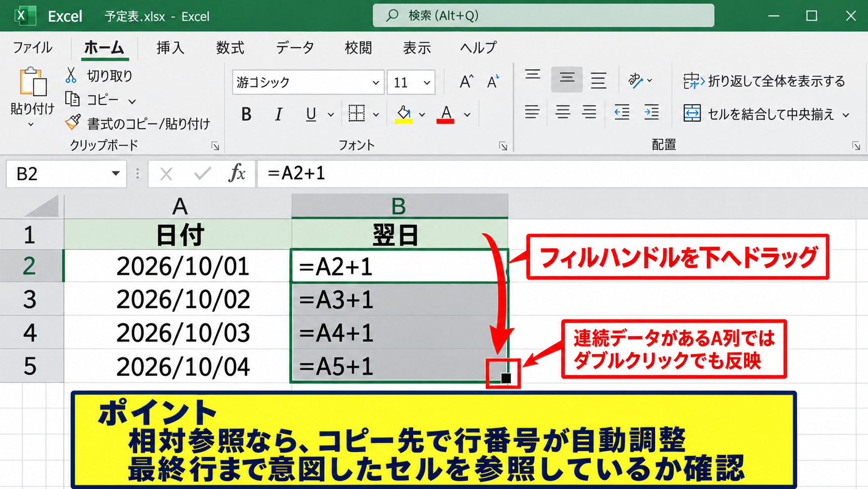
Task: Toggle middle vertical alignment
Action: (x=567, y=80)
